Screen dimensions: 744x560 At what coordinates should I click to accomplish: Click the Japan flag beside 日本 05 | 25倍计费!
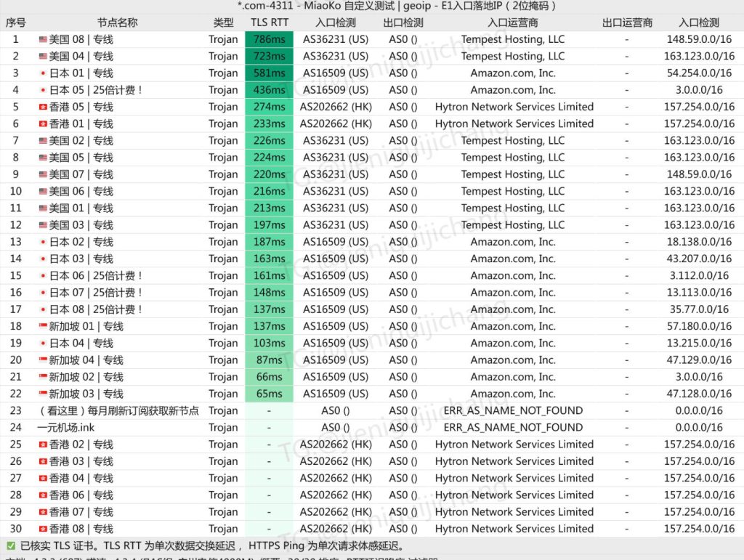coord(43,90)
